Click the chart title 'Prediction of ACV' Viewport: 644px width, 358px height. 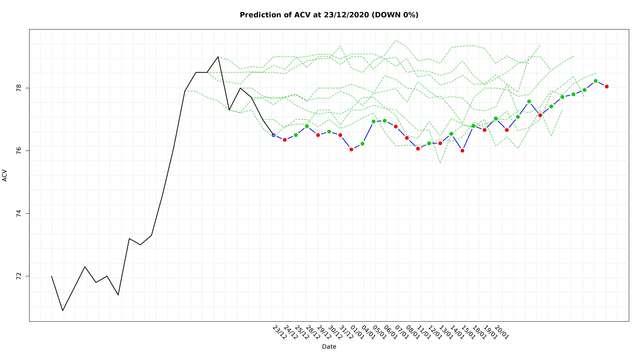(329, 15)
